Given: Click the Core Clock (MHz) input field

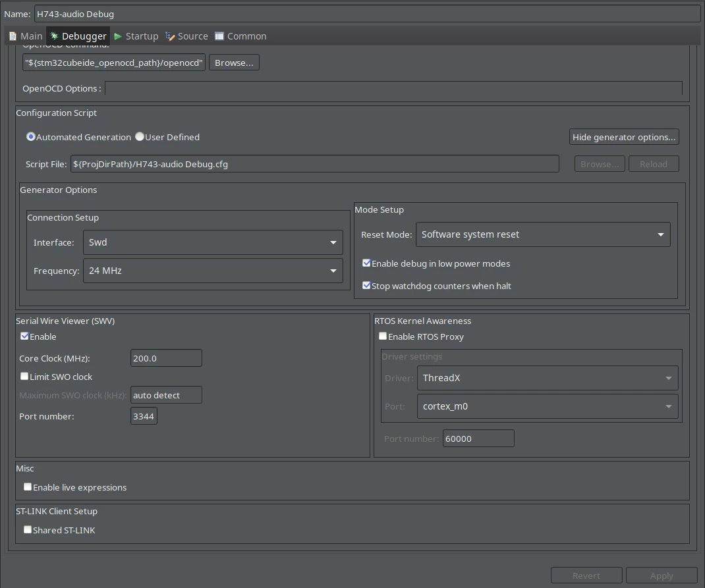Looking at the screenshot, I should pos(166,358).
